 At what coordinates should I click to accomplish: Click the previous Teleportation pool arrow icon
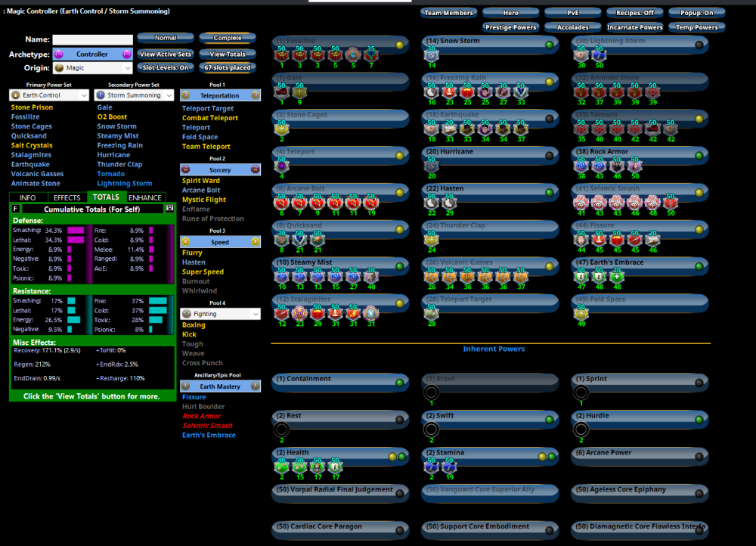(x=185, y=95)
